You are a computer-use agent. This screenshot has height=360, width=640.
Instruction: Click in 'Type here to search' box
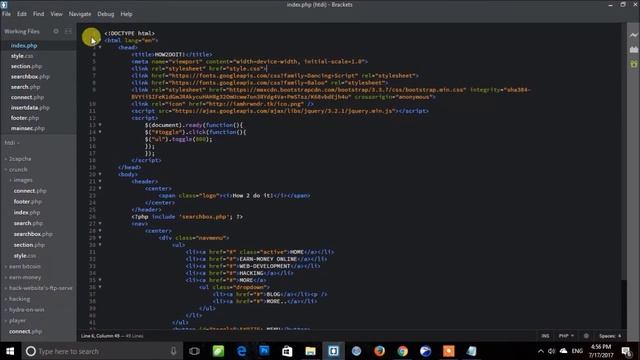102,351
